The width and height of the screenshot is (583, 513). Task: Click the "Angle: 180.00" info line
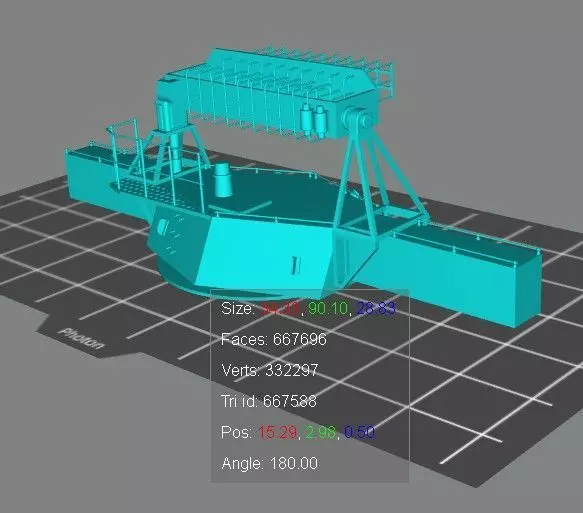tap(270, 464)
